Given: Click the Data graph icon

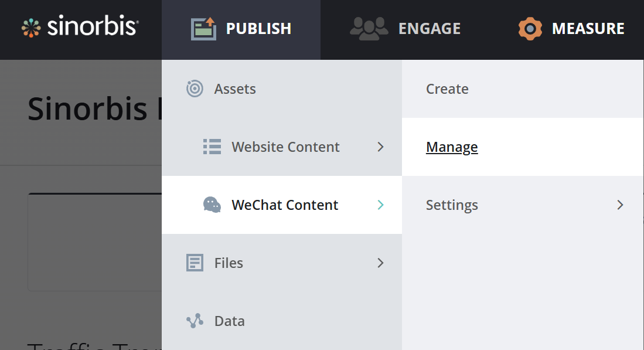Looking at the screenshot, I should 195,321.
